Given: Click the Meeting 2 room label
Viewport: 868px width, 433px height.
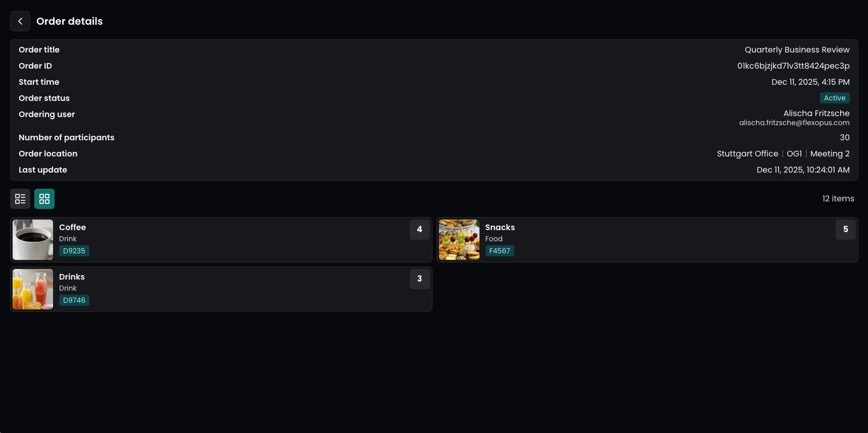Looking at the screenshot, I should pyautogui.click(x=830, y=153).
